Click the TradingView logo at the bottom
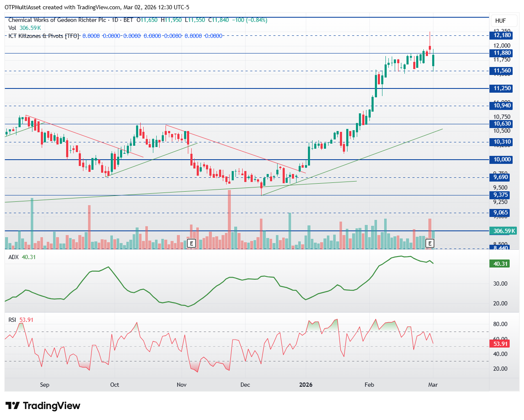Image resolution: width=524 pixels, height=420 pixels. 43,406
